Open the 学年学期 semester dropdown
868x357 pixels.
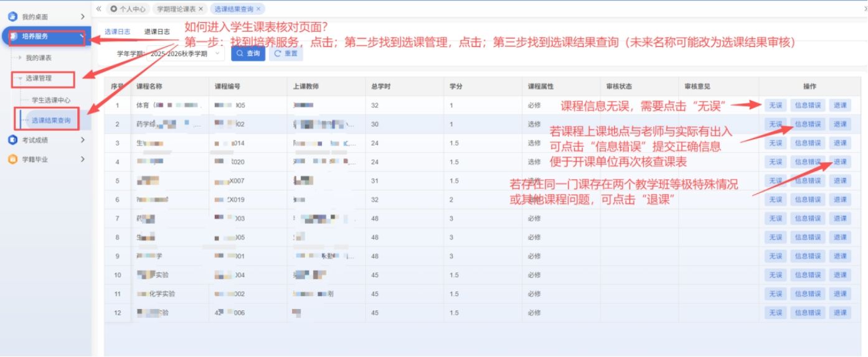[217, 53]
